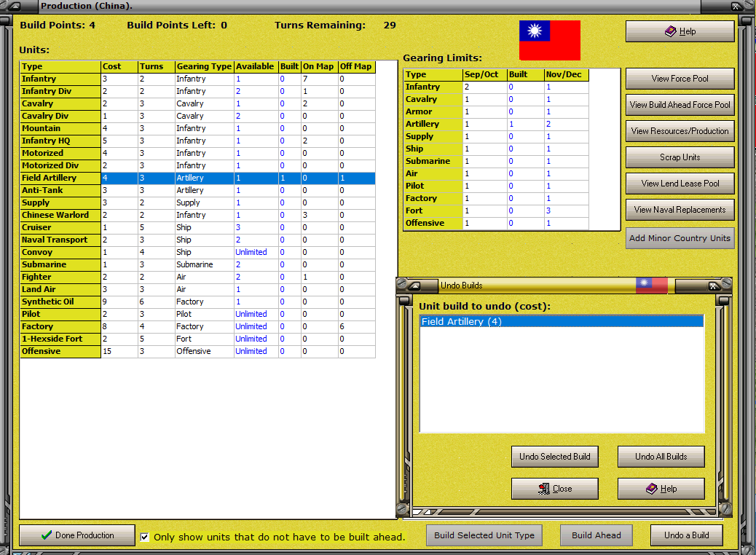
Task: Open Help at top right
Action: [x=680, y=31]
